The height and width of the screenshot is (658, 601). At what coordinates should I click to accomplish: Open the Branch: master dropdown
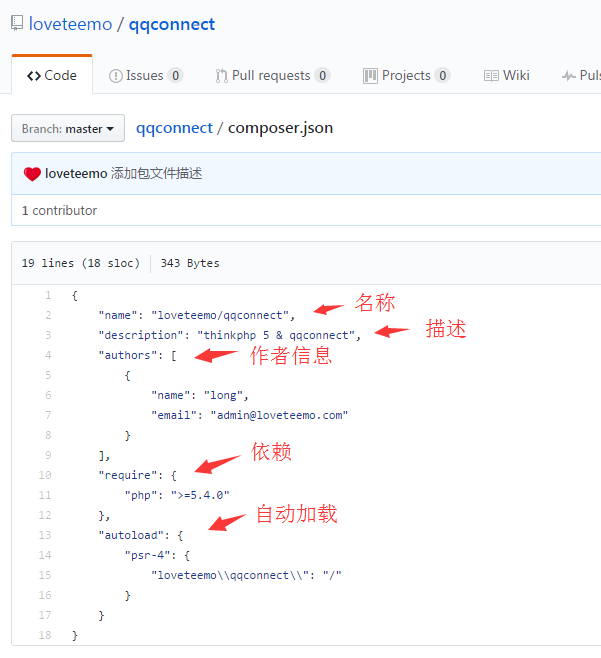68,129
